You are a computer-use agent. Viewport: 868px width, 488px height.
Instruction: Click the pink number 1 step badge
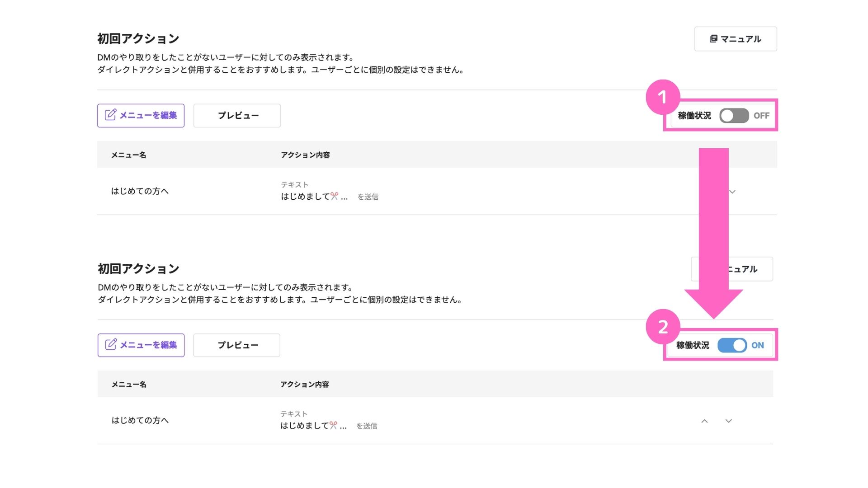tap(663, 97)
